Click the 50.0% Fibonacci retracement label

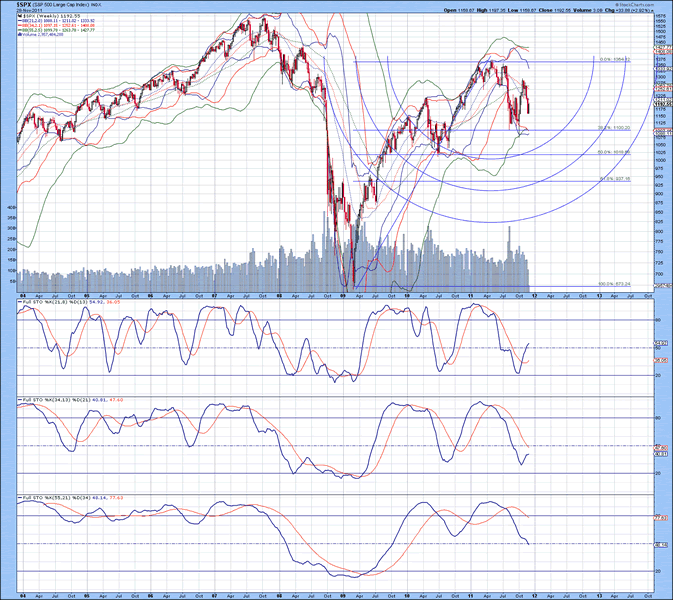pos(614,152)
